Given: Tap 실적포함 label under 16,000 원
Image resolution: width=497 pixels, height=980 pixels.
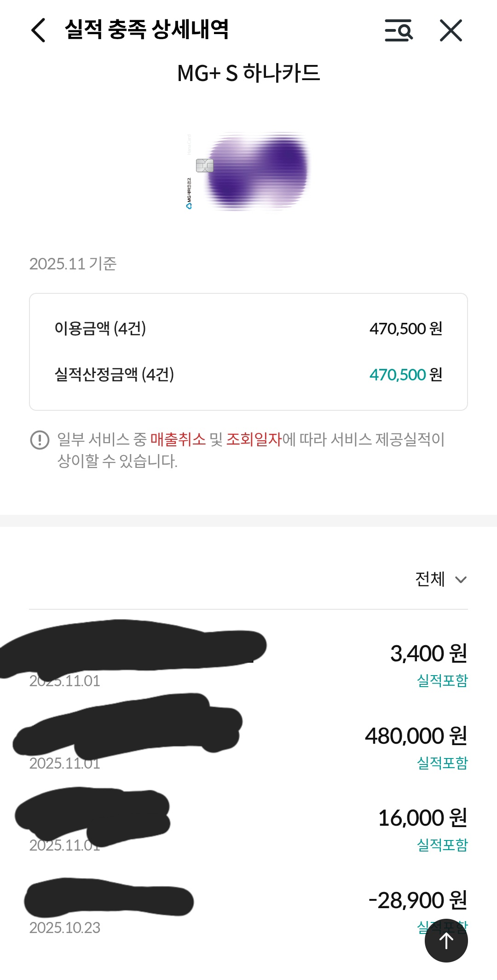Looking at the screenshot, I should point(442,845).
